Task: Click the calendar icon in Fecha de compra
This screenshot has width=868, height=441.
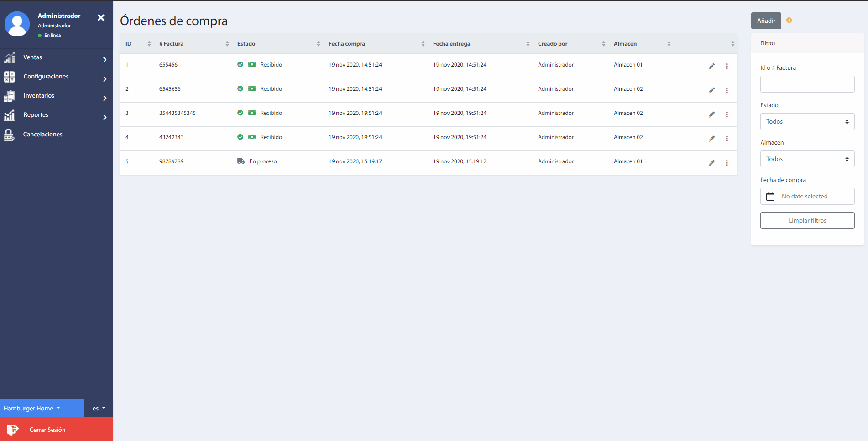Action: 770,197
